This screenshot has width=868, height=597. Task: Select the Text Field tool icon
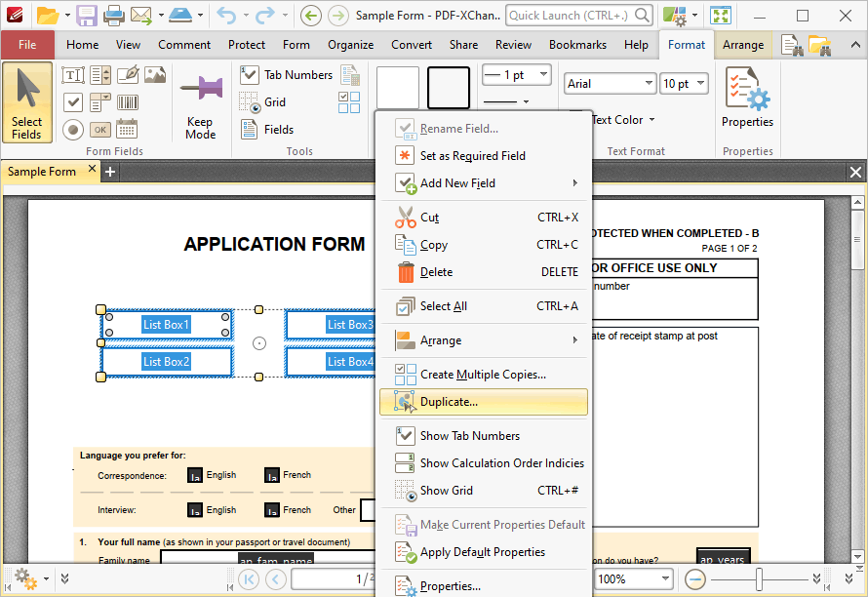pos(73,75)
